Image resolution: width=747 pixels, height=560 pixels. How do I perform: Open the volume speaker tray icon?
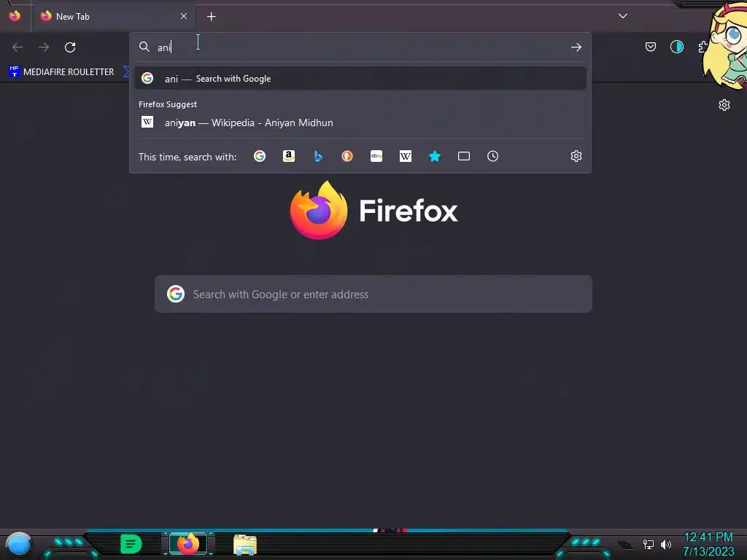pyautogui.click(x=666, y=544)
